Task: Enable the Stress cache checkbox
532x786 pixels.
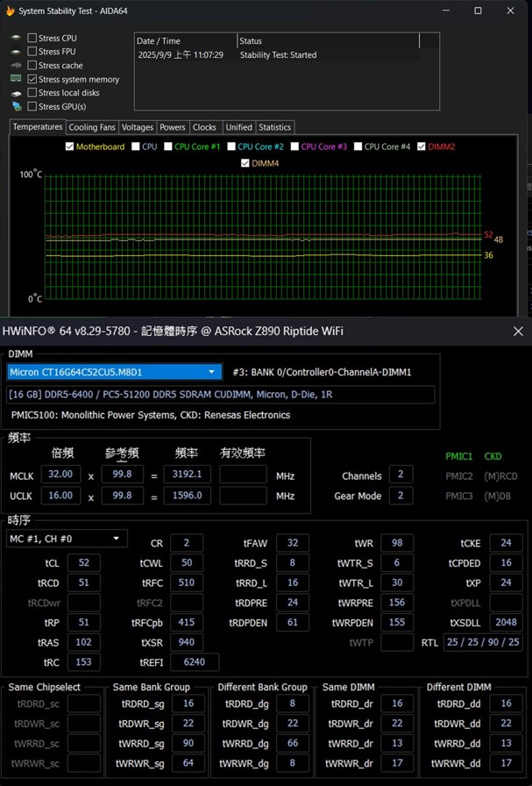Action: 32,65
